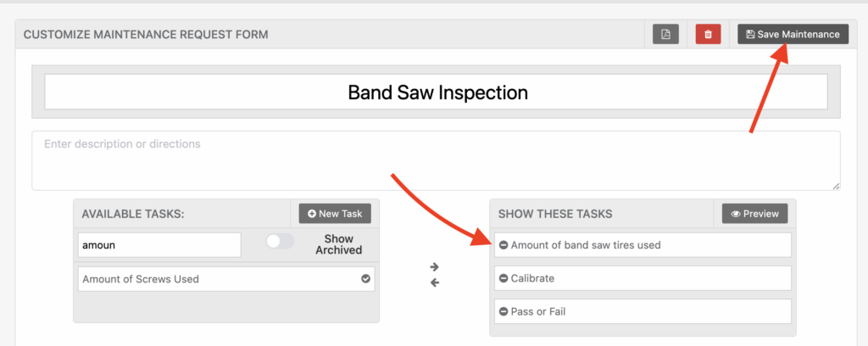This screenshot has width=868, height=346.
Task: Click the Save Maintenance button
Action: (x=793, y=34)
